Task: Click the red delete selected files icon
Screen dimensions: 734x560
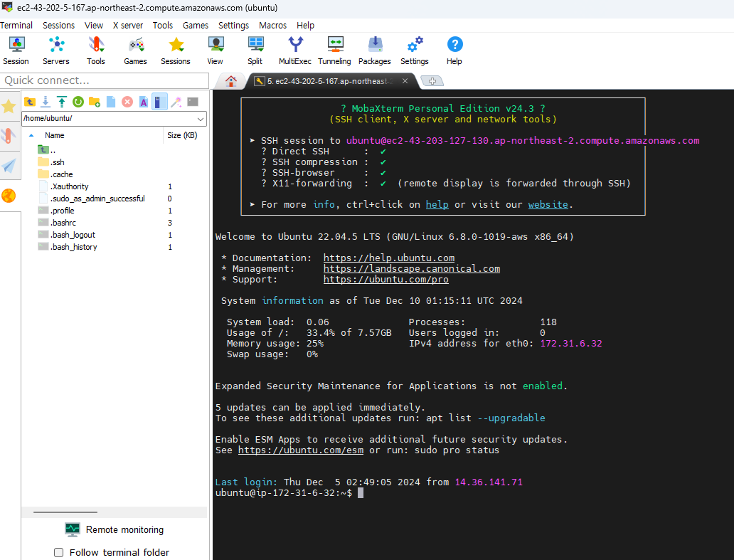Action: pyautogui.click(x=127, y=102)
